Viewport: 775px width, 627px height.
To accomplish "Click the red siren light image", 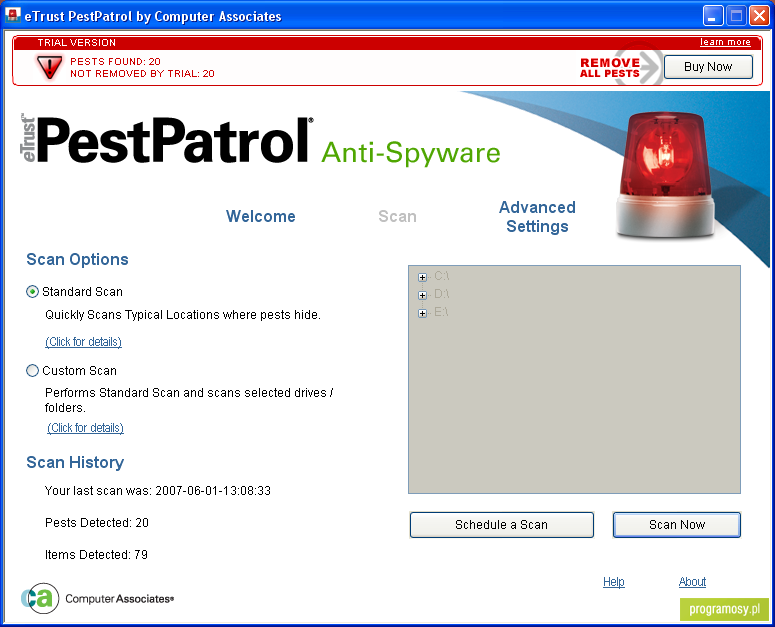I will click(x=666, y=174).
